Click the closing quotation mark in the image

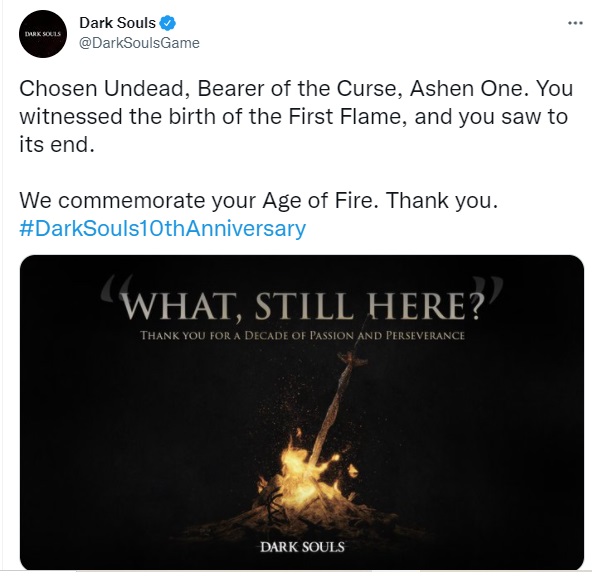(493, 292)
